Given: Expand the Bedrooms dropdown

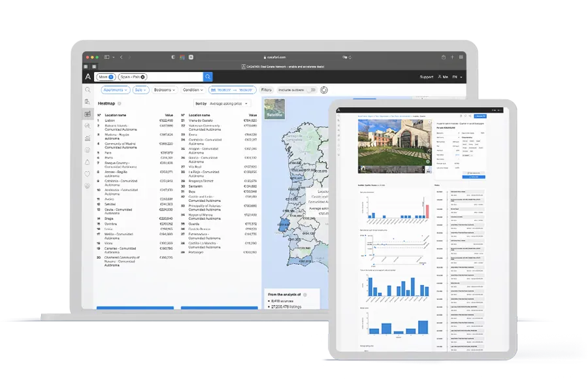Looking at the screenshot, I should (165, 90).
